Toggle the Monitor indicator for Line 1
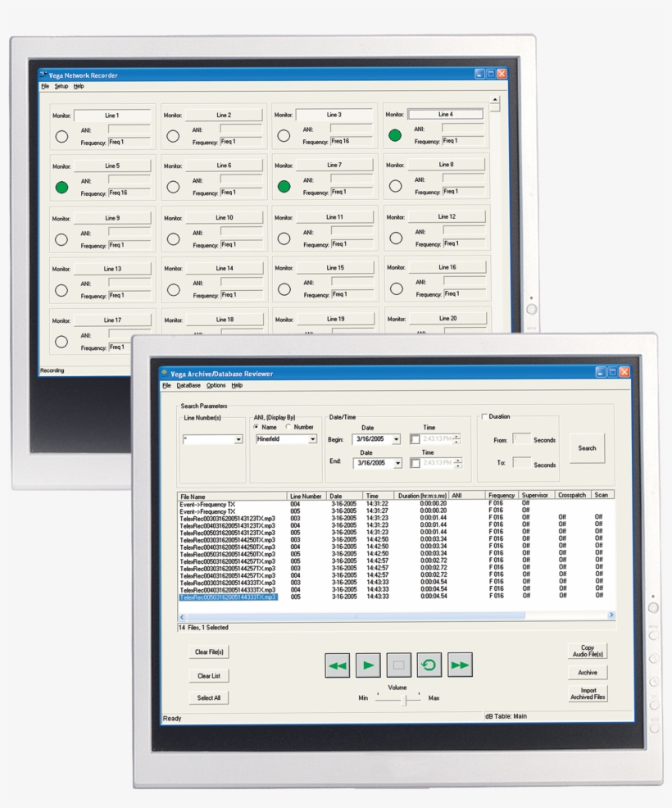The height and width of the screenshot is (808, 672). click(61, 136)
